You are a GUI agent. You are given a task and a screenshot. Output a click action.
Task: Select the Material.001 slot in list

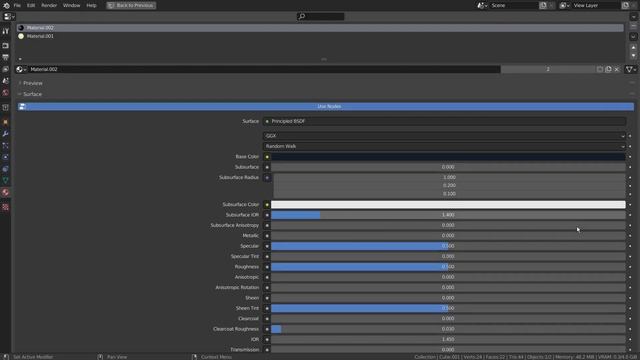pyautogui.click(x=320, y=36)
